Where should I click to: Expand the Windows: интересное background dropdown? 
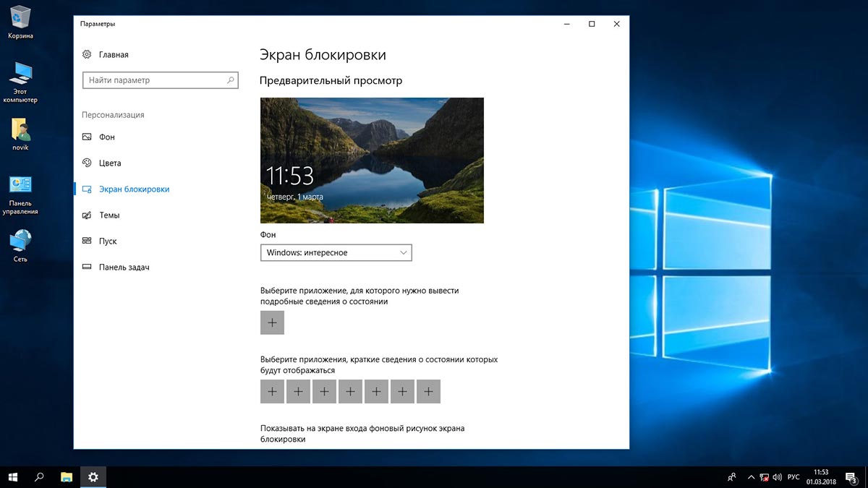click(x=336, y=252)
